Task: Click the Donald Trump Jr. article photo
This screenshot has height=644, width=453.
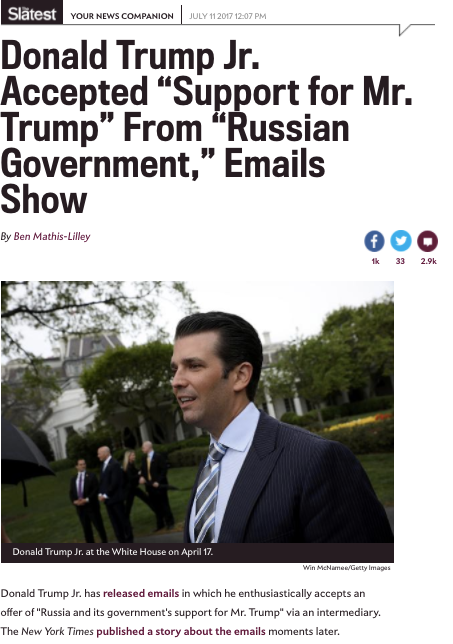Action: (197, 412)
